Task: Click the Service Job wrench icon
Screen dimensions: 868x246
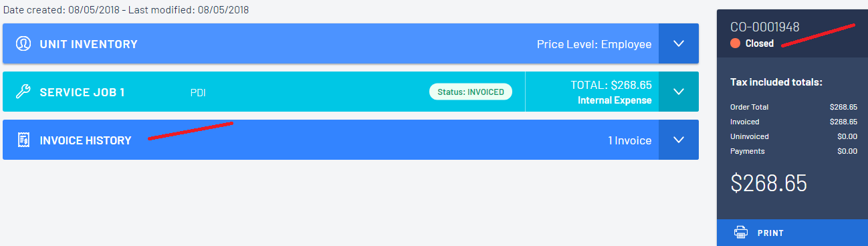Action: pos(23,92)
